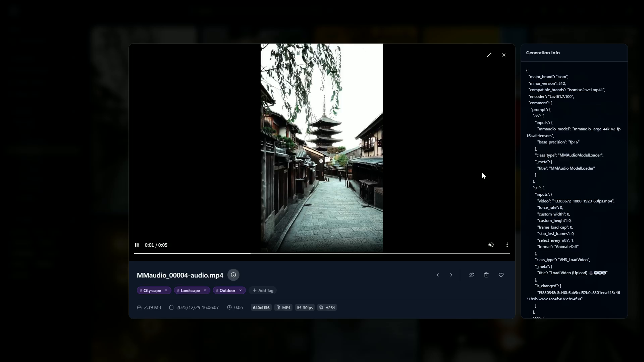Go to next video with right chevron
The height and width of the screenshot is (362, 644).
tap(451, 275)
